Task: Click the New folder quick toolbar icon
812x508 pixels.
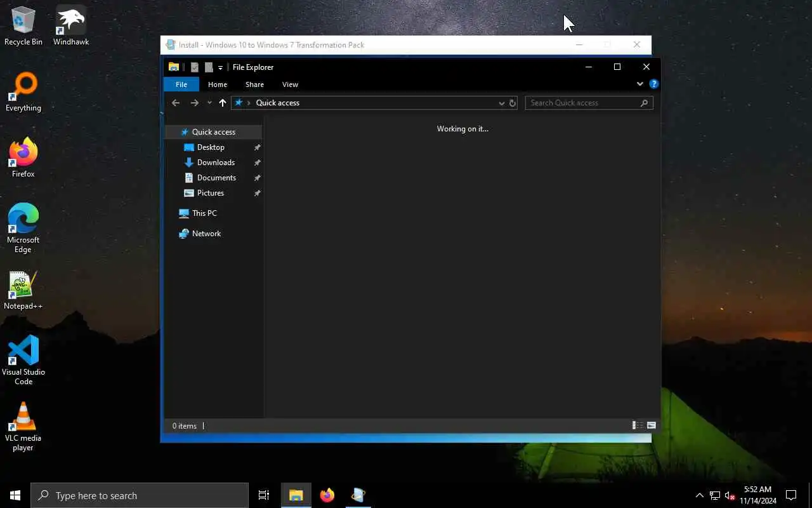Action: [209, 67]
